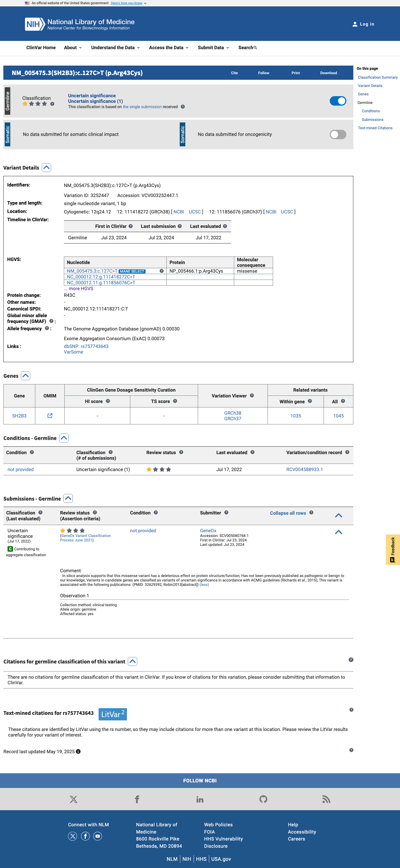
Task: Open the GitHub icon under Follow NCBI
Action: pos(263,799)
